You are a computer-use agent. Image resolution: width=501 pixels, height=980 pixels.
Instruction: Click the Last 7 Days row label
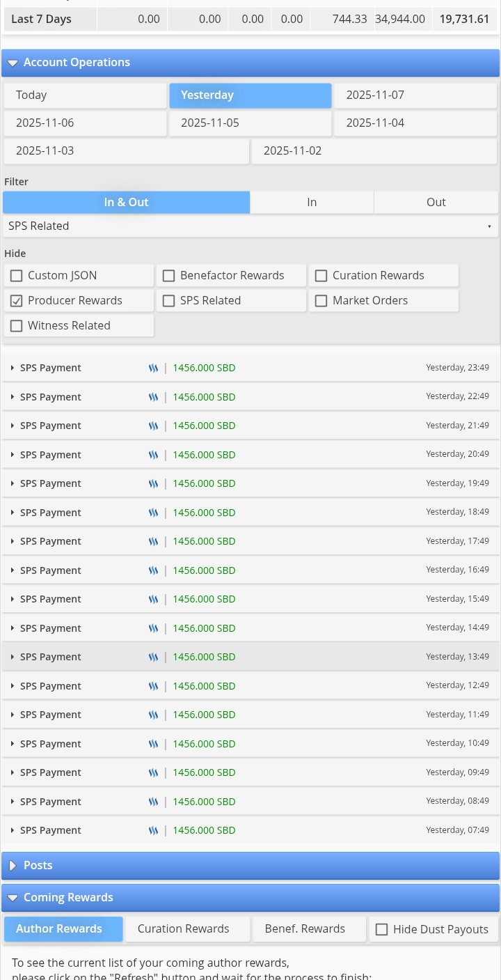click(x=41, y=19)
